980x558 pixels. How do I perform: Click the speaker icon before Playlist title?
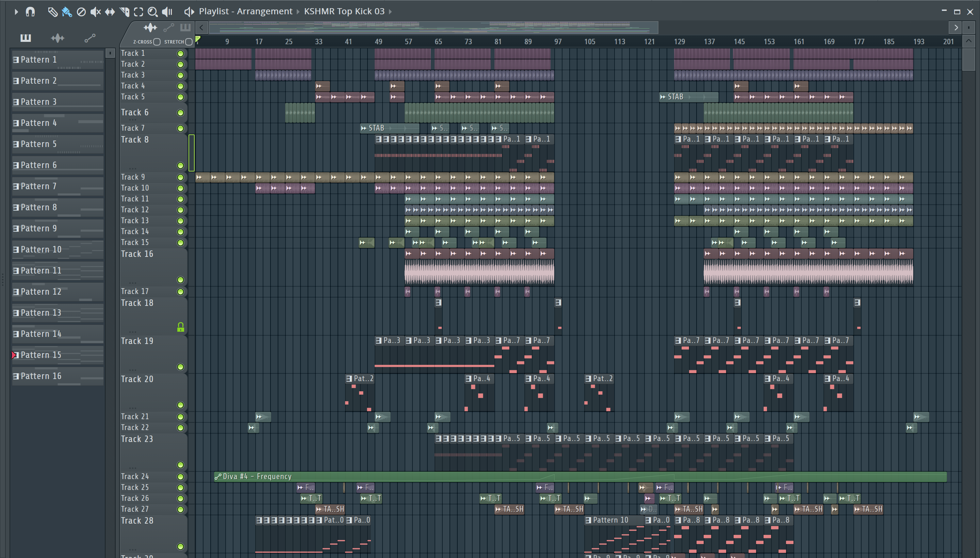pos(189,12)
